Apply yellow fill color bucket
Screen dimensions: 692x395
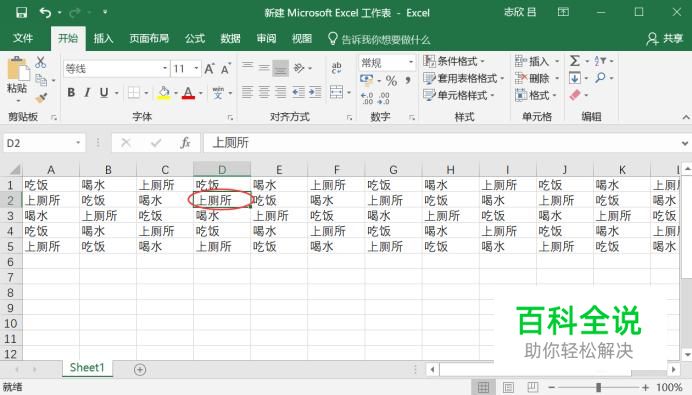pos(164,93)
